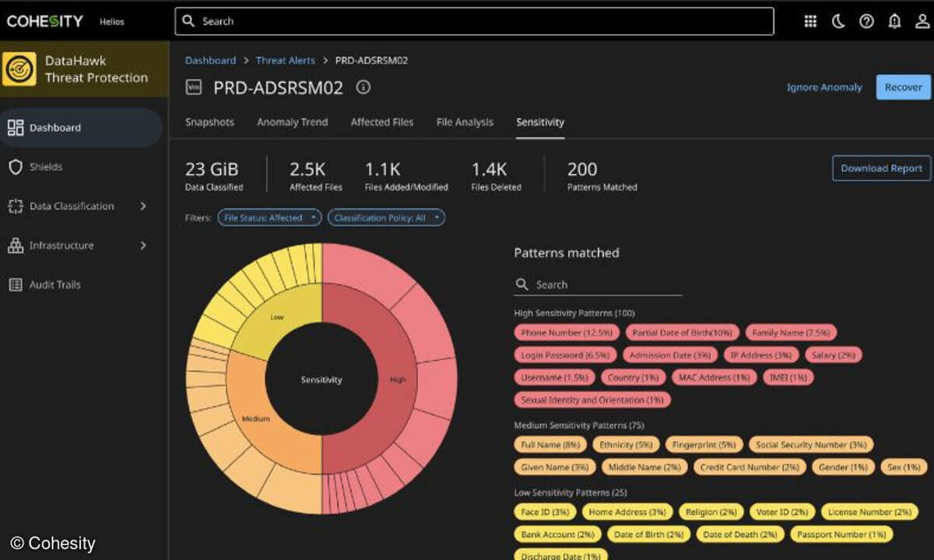
Task: Select the IP Address (3%) pattern chip
Action: tap(760, 355)
